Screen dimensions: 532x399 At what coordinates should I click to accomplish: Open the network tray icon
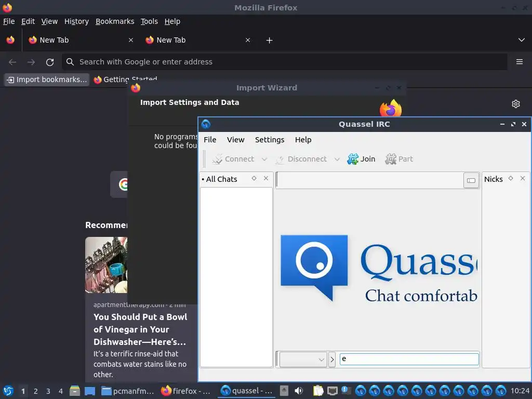(332, 391)
